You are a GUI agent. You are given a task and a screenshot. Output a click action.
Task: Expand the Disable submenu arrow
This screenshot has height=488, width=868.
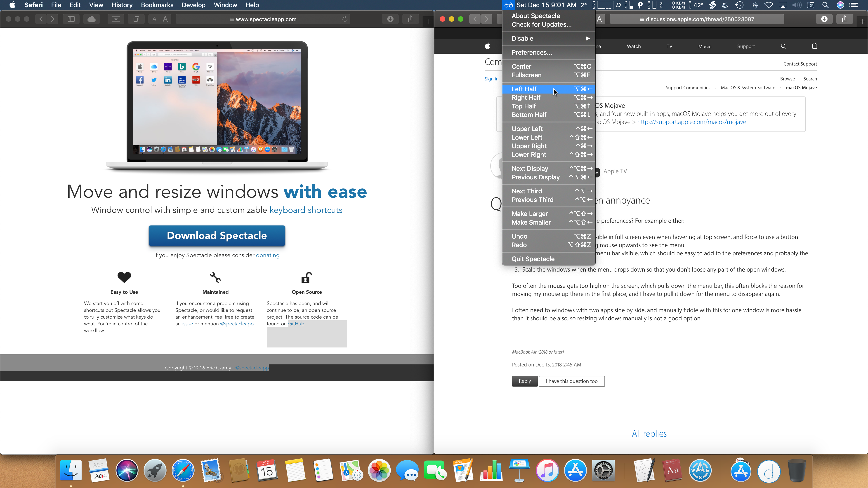point(587,38)
